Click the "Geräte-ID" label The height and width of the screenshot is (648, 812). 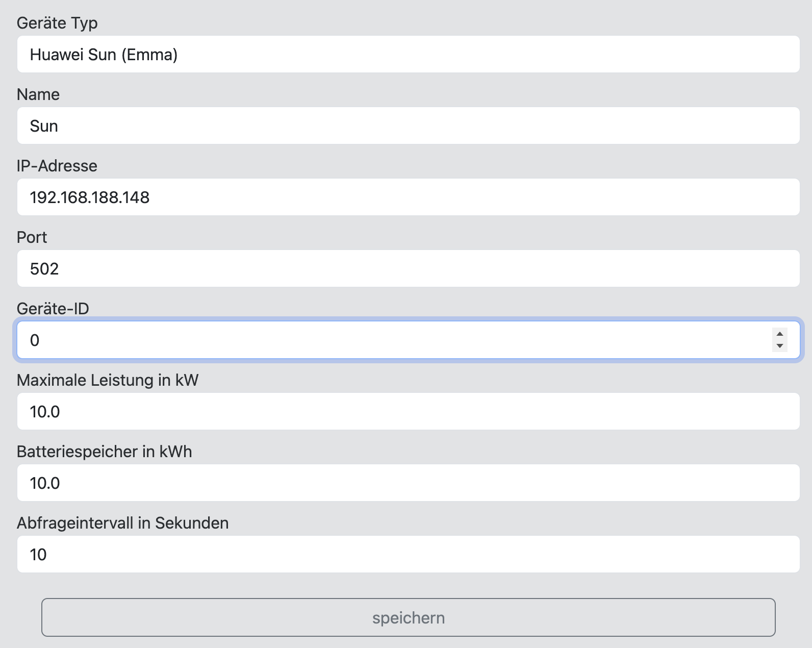point(53,309)
